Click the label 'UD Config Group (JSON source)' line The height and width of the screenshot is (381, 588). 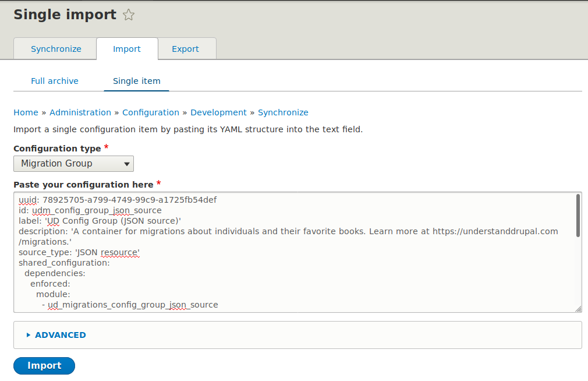100,221
